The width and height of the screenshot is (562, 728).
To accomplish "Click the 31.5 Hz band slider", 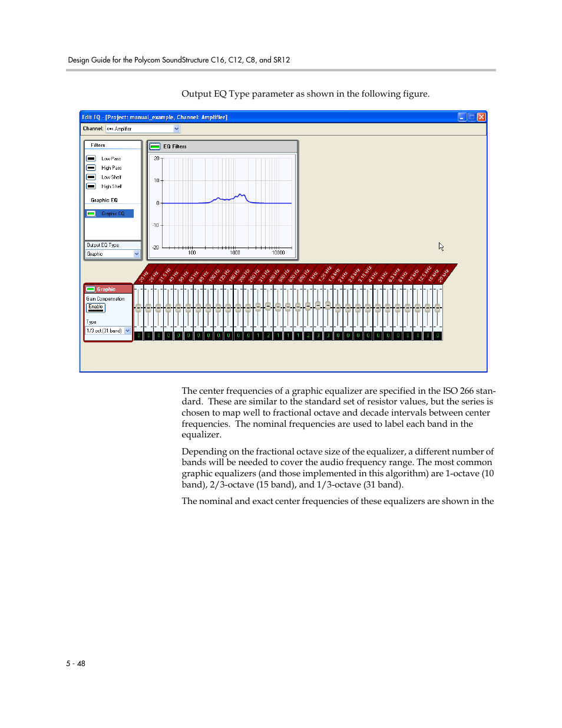I will coord(158,307).
